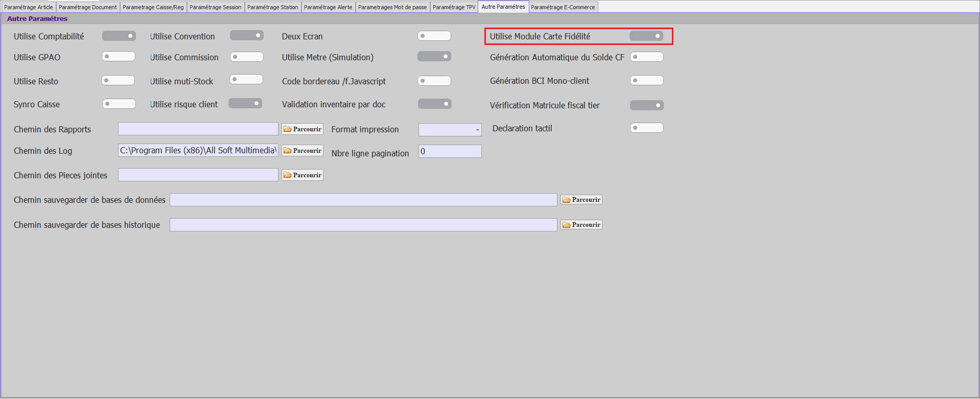980x399 pixels.
Task: Click Chemin sauvegarder de bases historique field
Action: pos(363,225)
